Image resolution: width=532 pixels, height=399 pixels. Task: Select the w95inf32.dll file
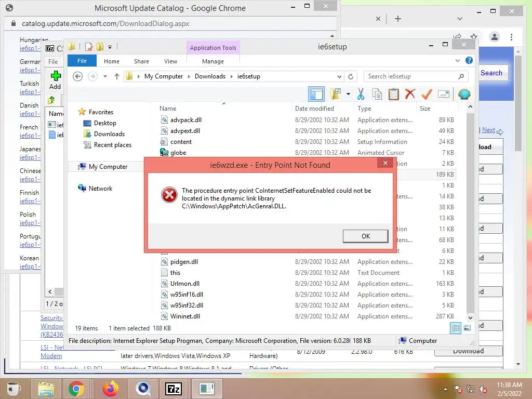[187, 305]
